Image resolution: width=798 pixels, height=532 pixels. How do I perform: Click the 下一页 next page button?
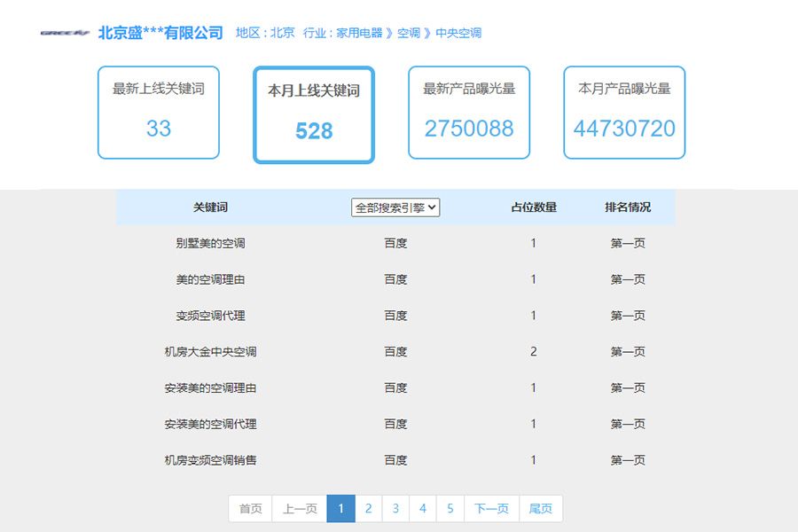(x=491, y=508)
